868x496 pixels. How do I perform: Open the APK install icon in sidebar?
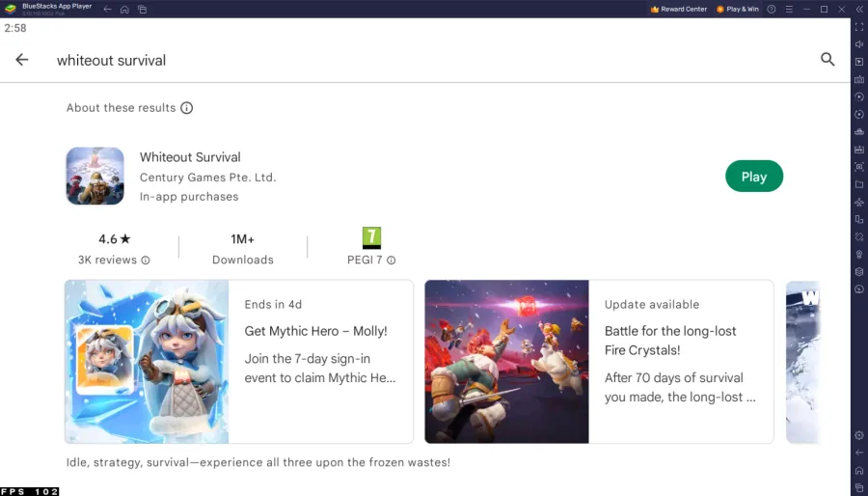point(859,150)
